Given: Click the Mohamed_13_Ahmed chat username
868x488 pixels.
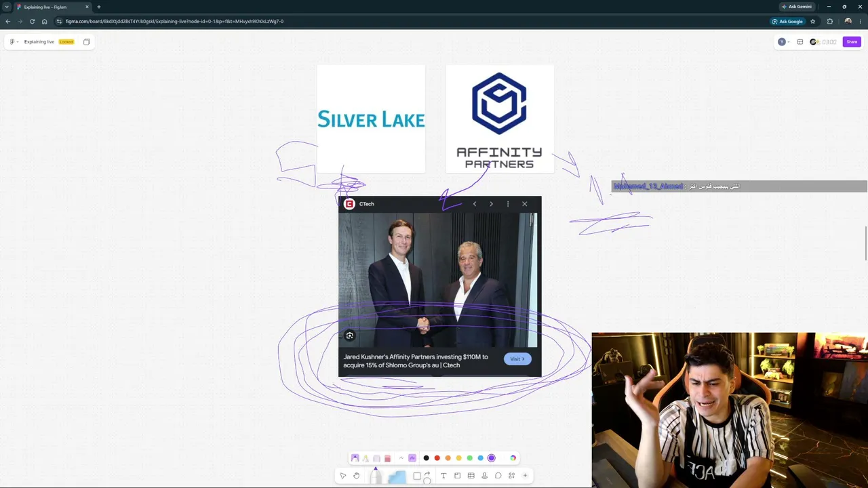Looking at the screenshot, I should coord(648,186).
